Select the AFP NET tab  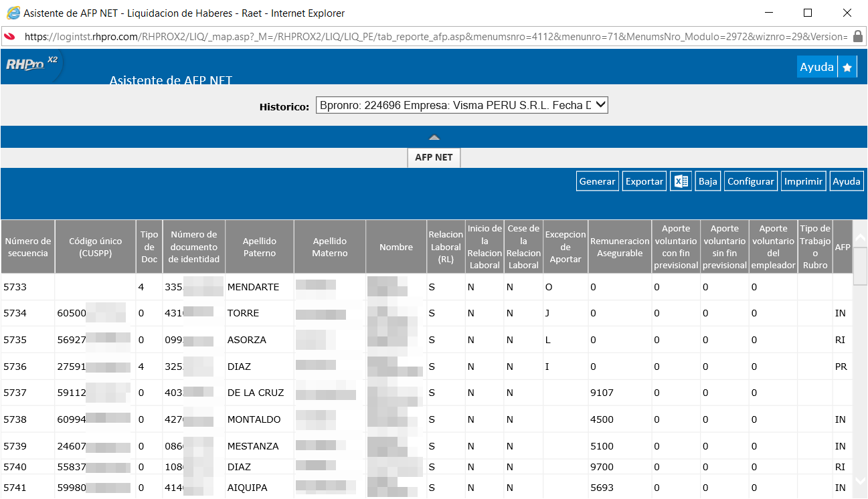[x=434, y=157]
